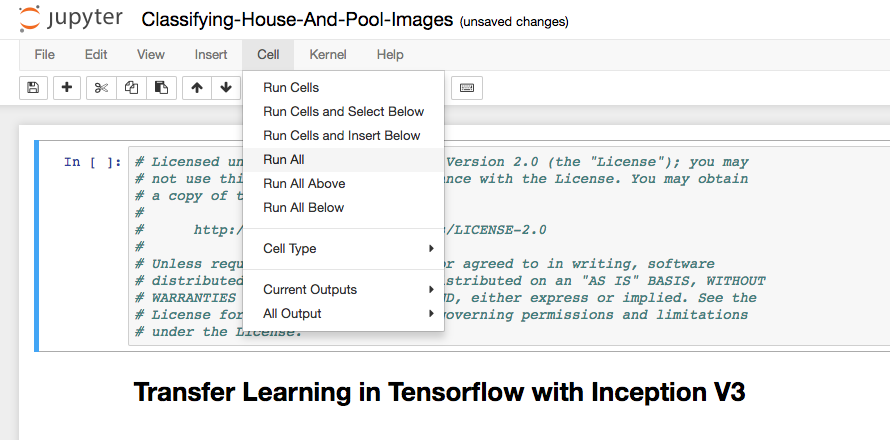Open the File menu
Screen dimensions: 890x440
(x=44, y=55)
